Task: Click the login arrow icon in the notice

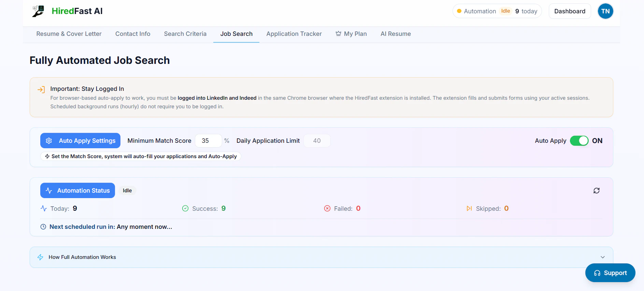Action: 41,89
